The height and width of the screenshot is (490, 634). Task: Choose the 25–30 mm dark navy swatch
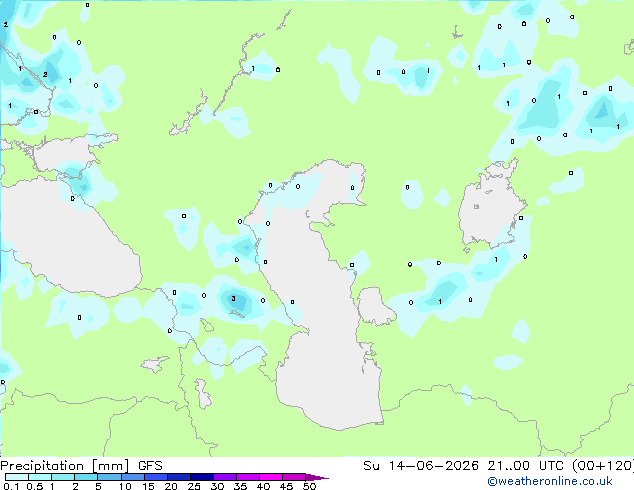pos(201,477)
